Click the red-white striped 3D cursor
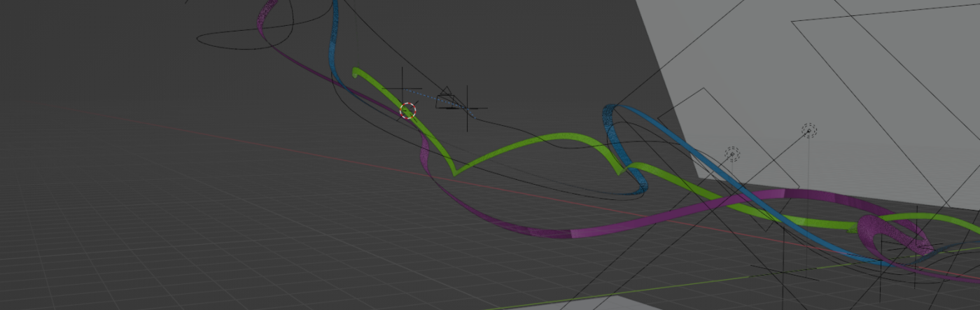 point(408,110)
